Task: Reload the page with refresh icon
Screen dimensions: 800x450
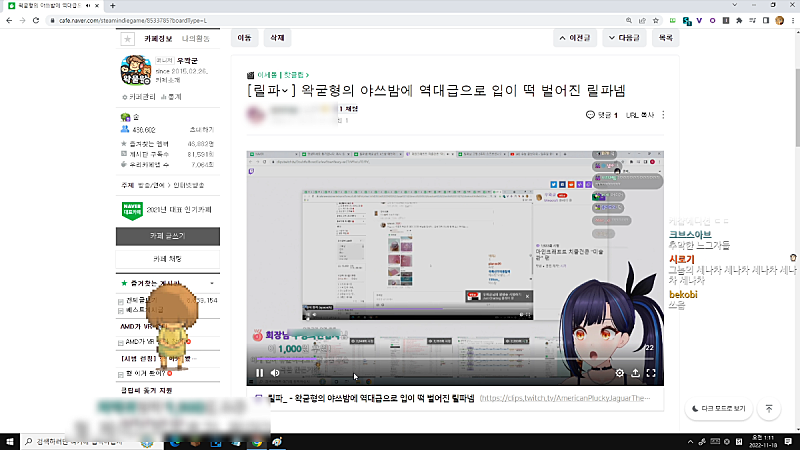Action: pos(36,20)
